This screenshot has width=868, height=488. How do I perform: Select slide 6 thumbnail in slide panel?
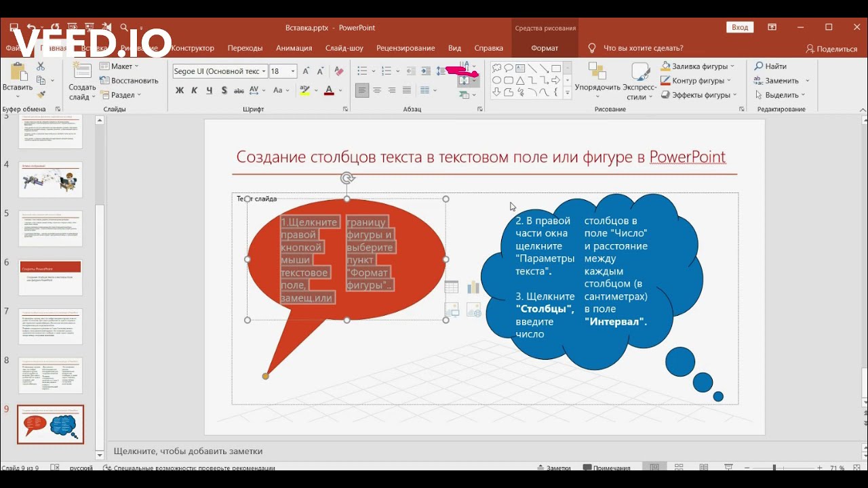pos(50,278)
